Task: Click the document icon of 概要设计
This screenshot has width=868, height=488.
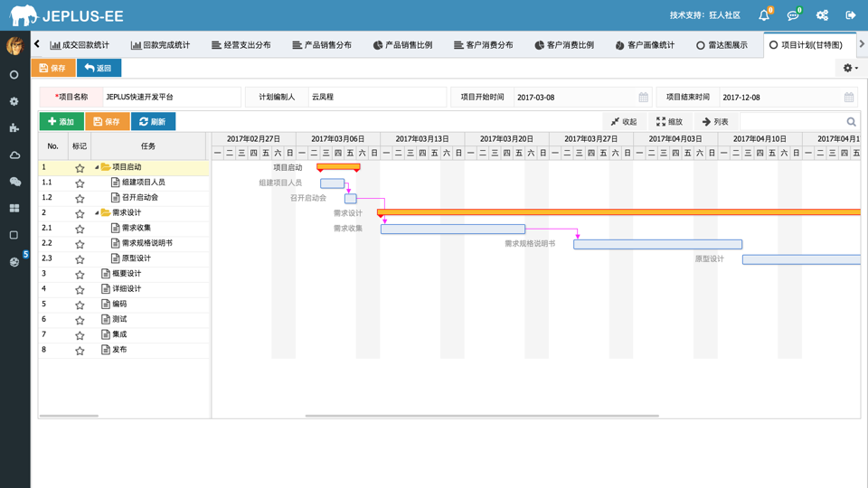Action: point(106,273)
